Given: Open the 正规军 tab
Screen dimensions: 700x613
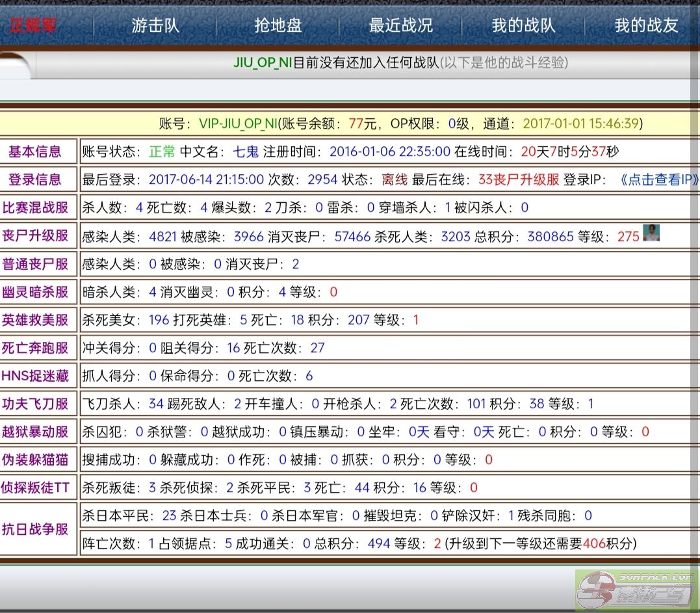Looking at the screenshot, I should 32,25.
